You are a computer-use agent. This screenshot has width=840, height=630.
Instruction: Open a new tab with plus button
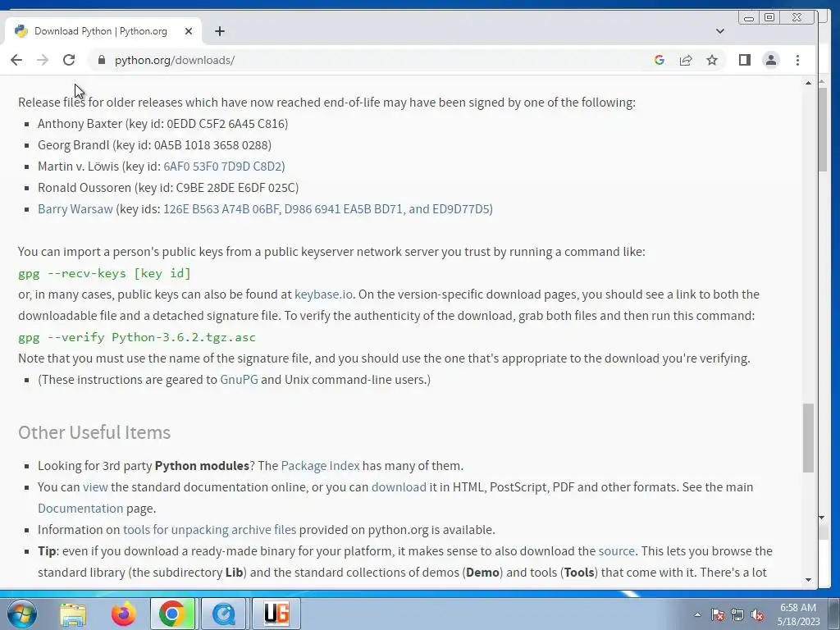tap(220, 31)
